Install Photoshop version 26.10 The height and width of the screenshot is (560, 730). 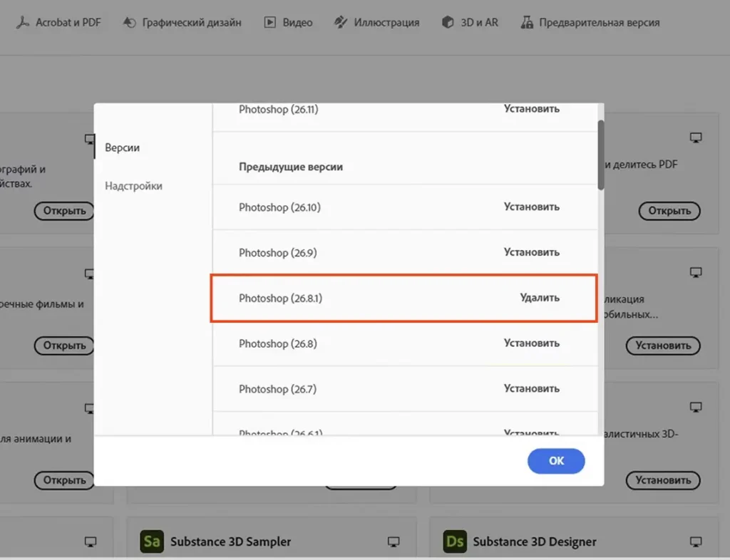pyautogui.click(x=531, y=207)
